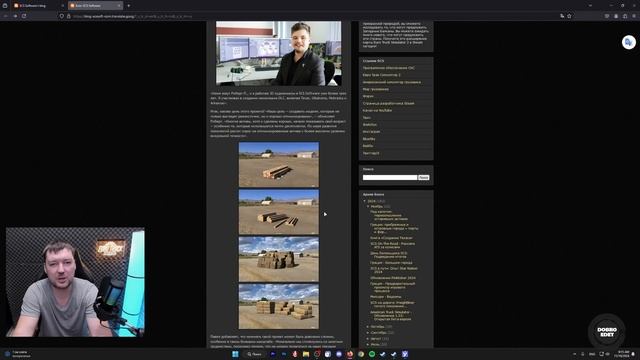Open the photo of the man at his desk

278,53
